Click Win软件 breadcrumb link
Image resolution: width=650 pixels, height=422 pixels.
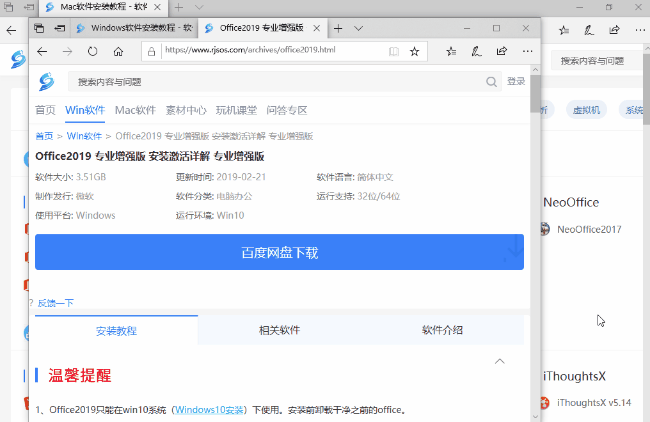(84, 136)
